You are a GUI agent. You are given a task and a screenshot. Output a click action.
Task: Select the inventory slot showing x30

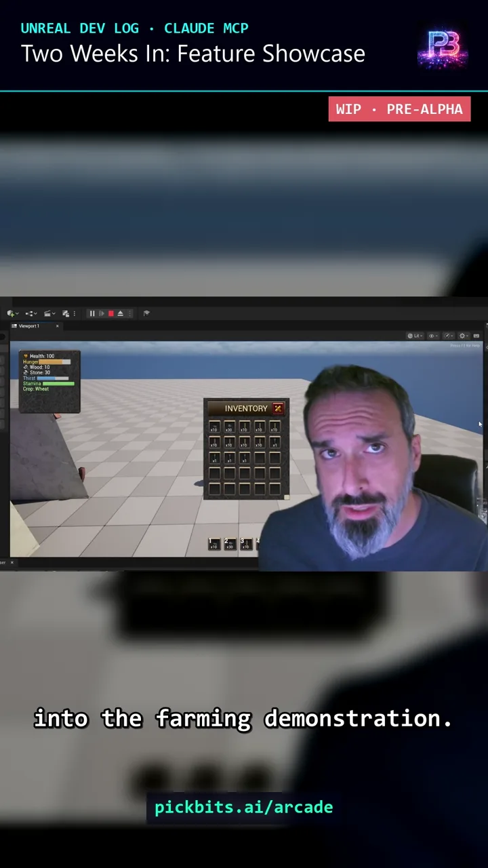coord(229,427)
